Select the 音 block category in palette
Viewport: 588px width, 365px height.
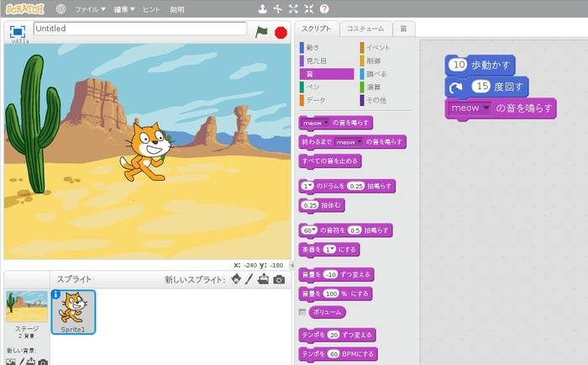pyautogui.click(x=327, y=74)
